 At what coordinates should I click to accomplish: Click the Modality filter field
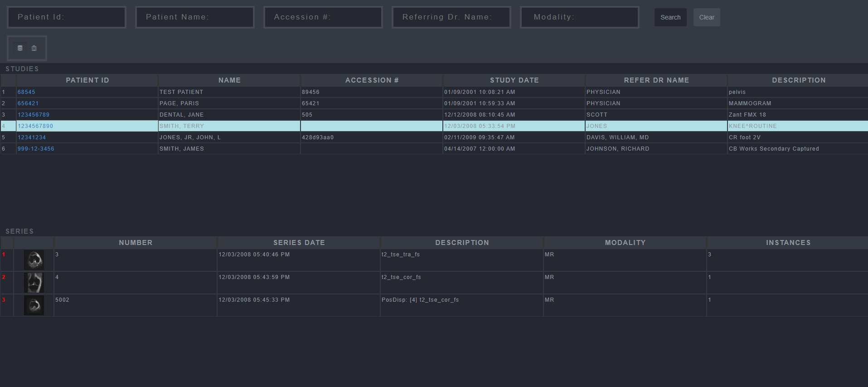(580, 17)
